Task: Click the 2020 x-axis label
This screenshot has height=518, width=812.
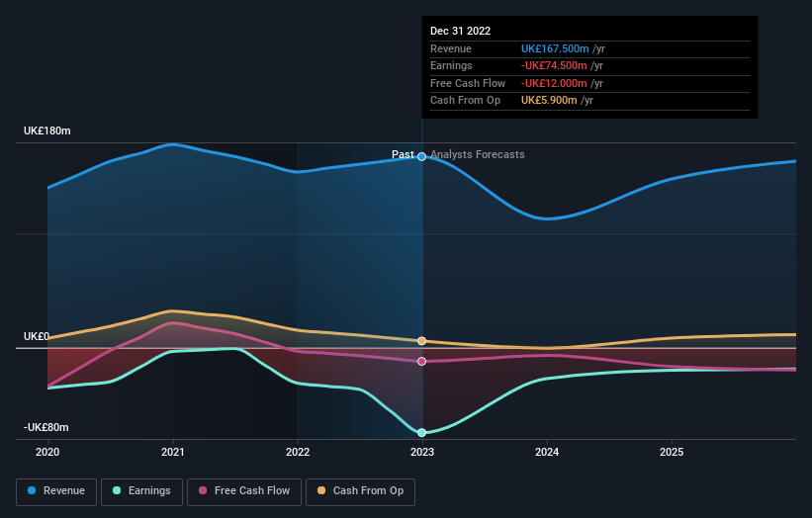Action: coord(47,452)
